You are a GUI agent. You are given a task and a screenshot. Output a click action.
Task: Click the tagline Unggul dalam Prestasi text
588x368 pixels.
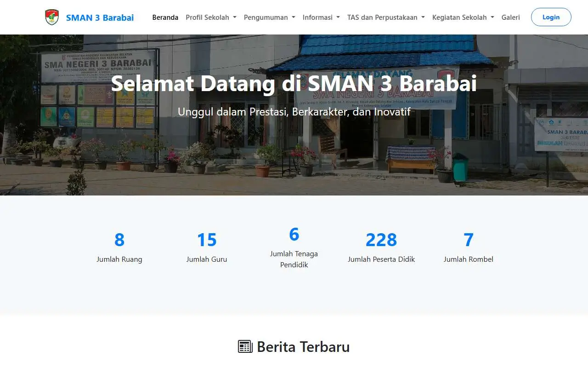pyautogui.click(x=294, y=112)
